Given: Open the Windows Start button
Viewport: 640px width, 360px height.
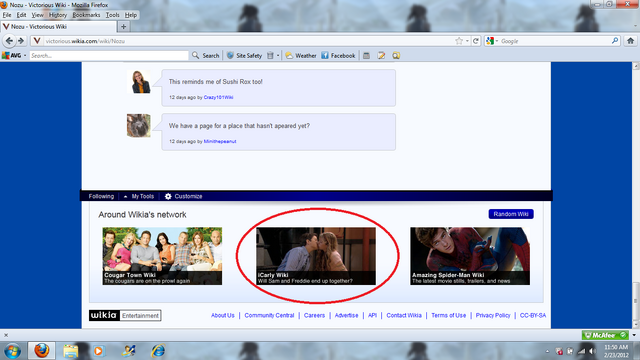Looking at the screenshot, I should tap(12, 351).
